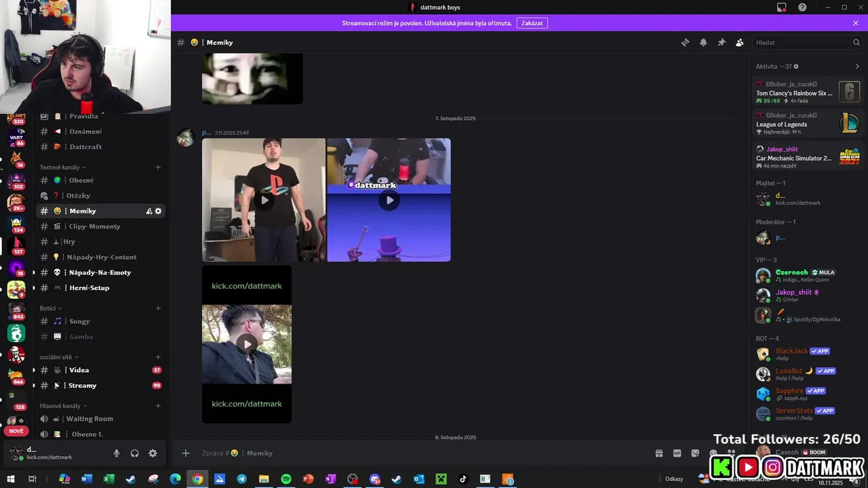Image resolution: width=868 pixels, height=488 pixels.
Task: Open the Songy channel
Action: 100,321
